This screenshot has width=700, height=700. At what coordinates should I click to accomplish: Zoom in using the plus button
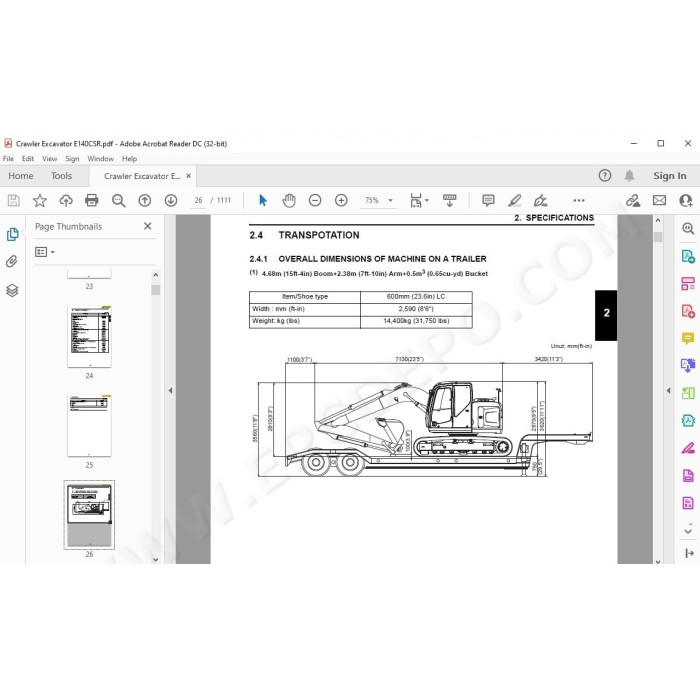[342, 200]
